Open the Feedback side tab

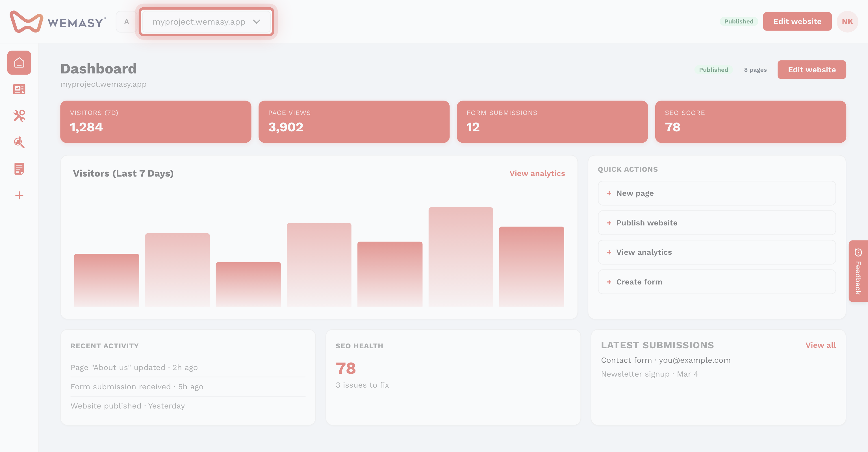[x=858, y=271]
